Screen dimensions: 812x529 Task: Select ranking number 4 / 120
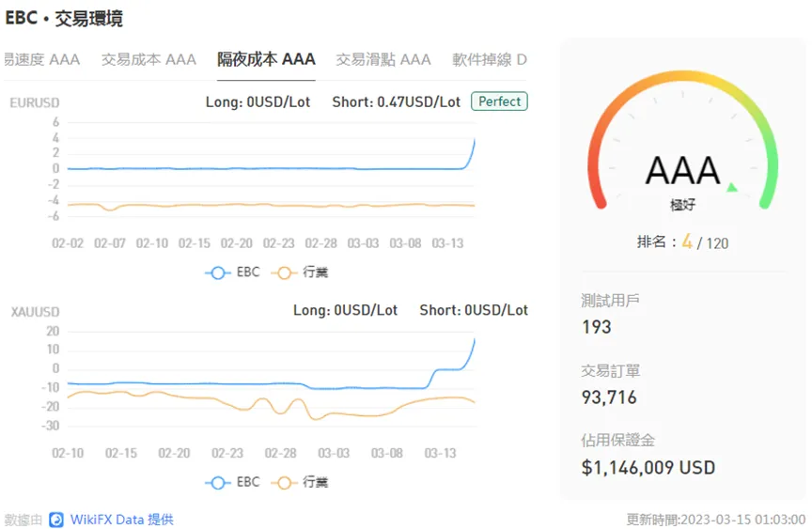pos(682,242)
